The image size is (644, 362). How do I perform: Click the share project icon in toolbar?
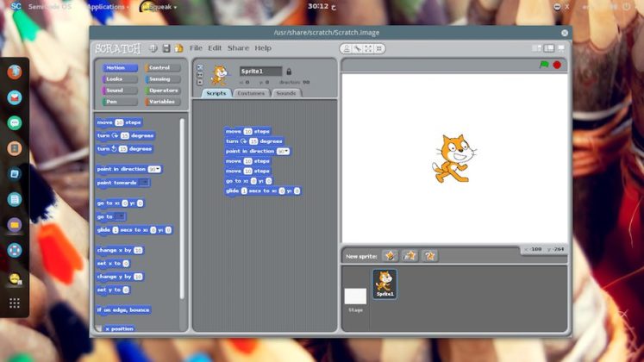click(178, 48)
